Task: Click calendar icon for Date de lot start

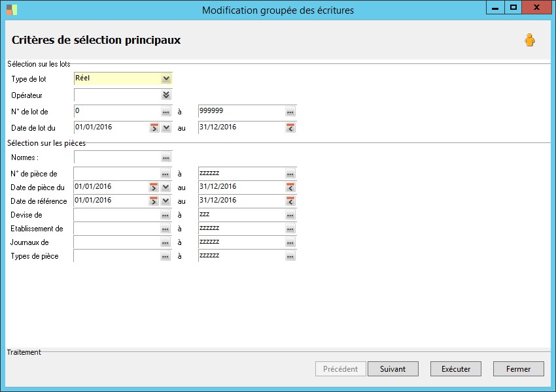Action: click(x=154, y=128)
